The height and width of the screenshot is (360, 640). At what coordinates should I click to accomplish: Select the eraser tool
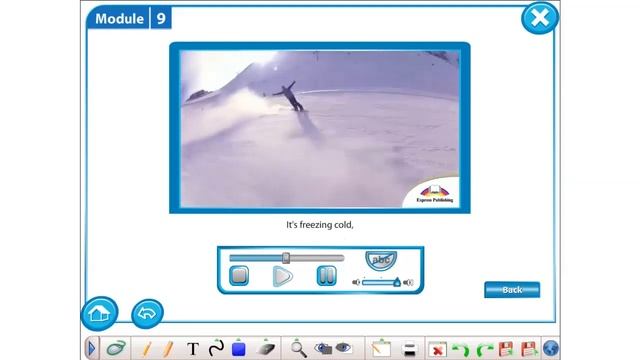[x=266, y=348]
